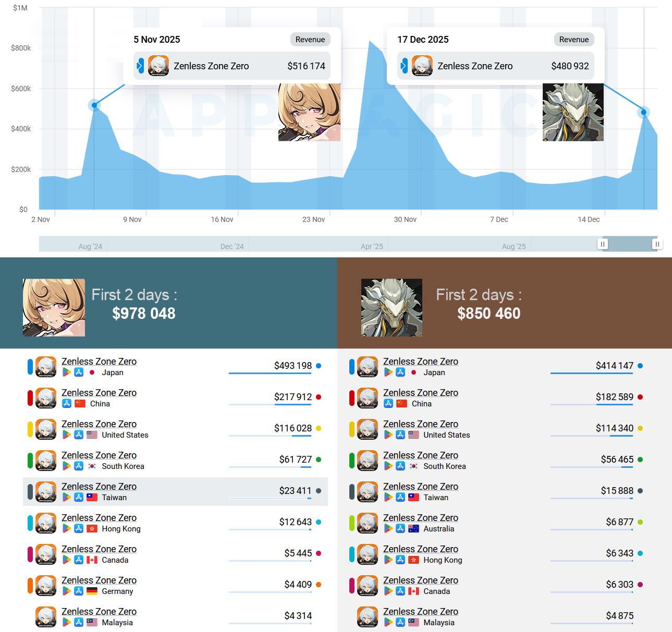The height and width of the screenshot is (632, 672).
Task: Select the 17 Dec data point on the revenue chart
Action: (x=644, y=112)
